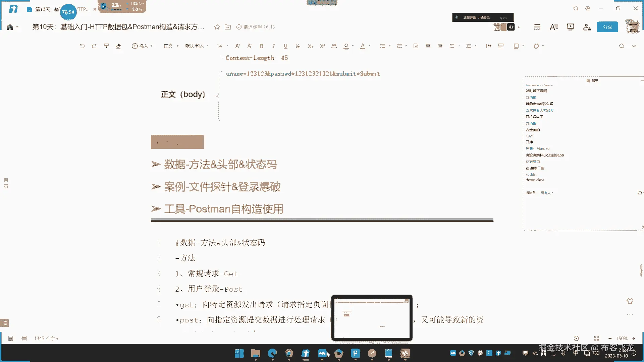Open presentation mode icon in header

coord(570,27)
